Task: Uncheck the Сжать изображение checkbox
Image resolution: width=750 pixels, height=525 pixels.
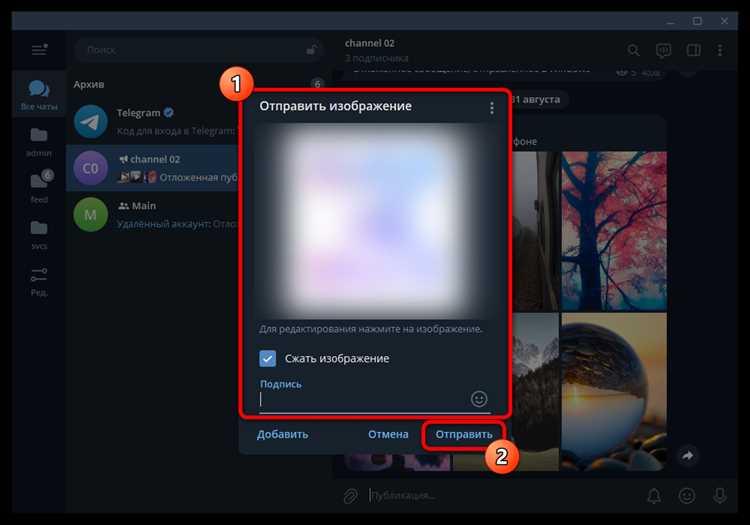Action: click(x=267, y=358)
